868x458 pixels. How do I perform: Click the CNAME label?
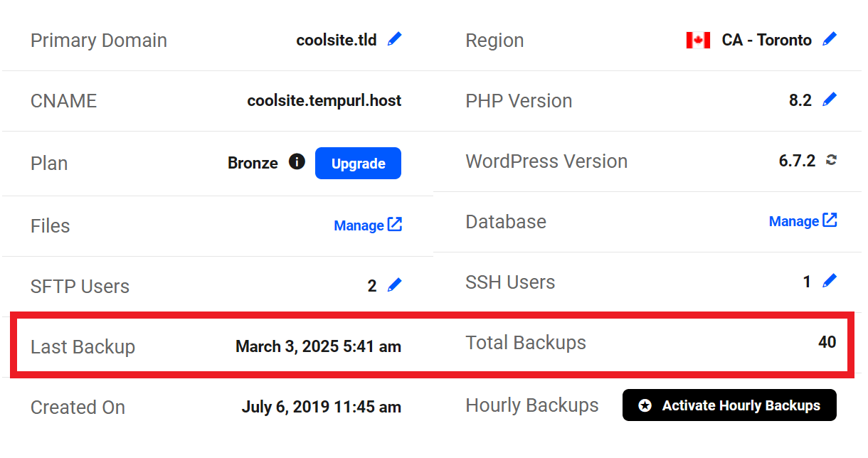63,101
